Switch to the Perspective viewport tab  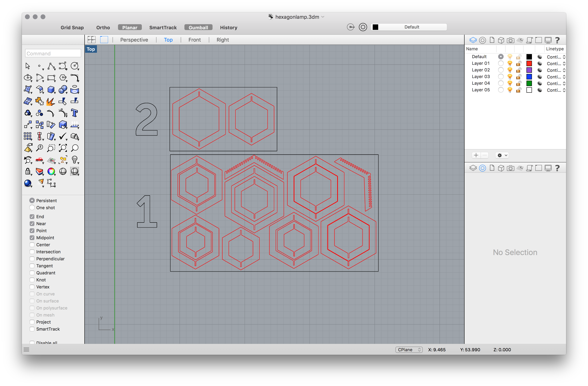point(134,40)
